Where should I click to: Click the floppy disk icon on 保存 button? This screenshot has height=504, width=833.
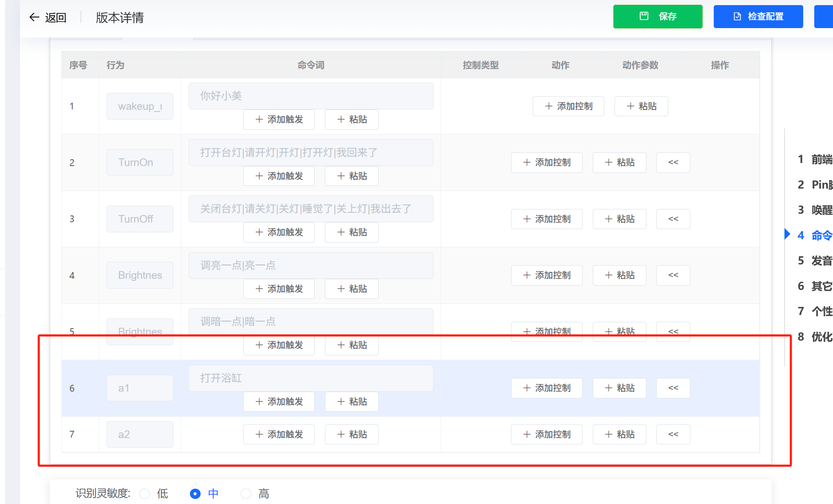pos(643,16)
